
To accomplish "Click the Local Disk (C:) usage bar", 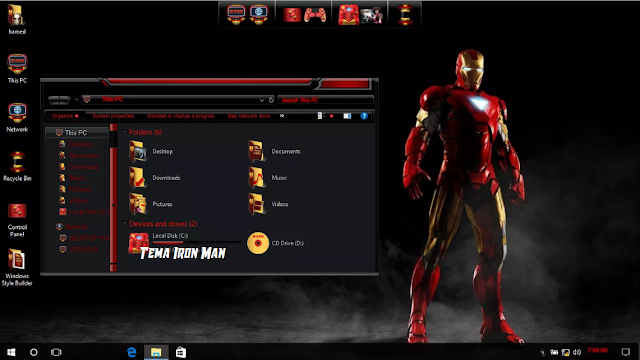I will (x=196, y=242).
